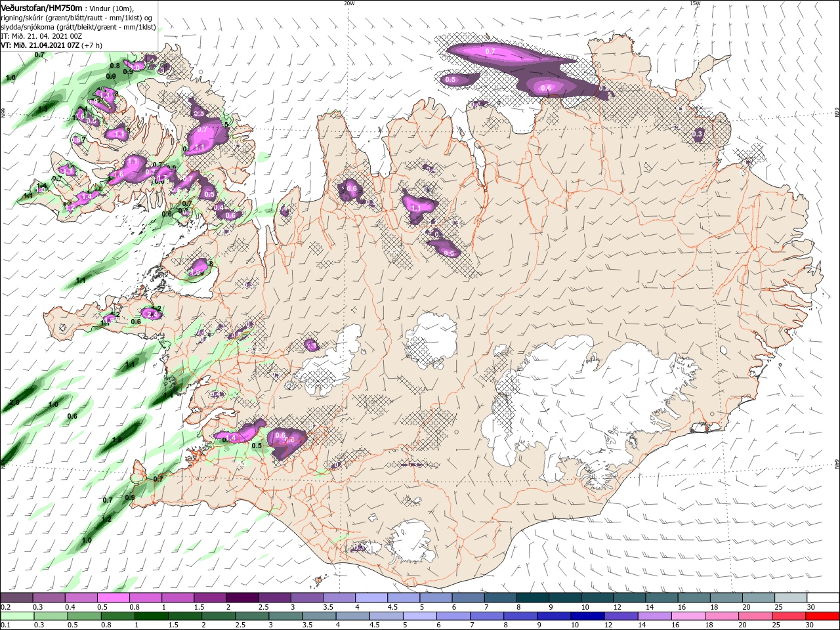Pick the light pink swatch labeled 16 in the lower legend
The image size is (840, 630).
pos(688,616)
